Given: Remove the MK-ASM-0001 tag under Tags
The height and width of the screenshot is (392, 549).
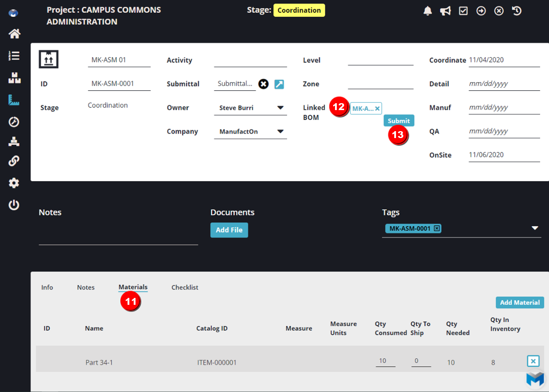Looking at the screenshot, I should [436, 229].
